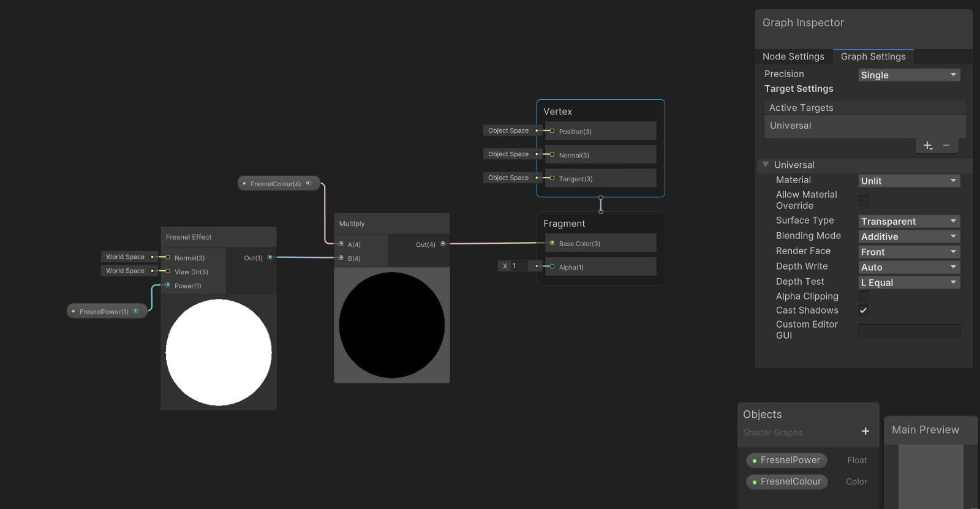The width and height of the screenshot is (980, 509).
Task: Switch to the Graph Settings tab
Action: pyautogui.click(x=873, y=56)
